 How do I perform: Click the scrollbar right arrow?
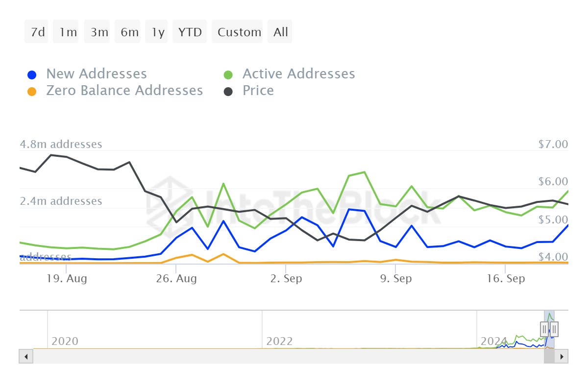tap(562, 356)
